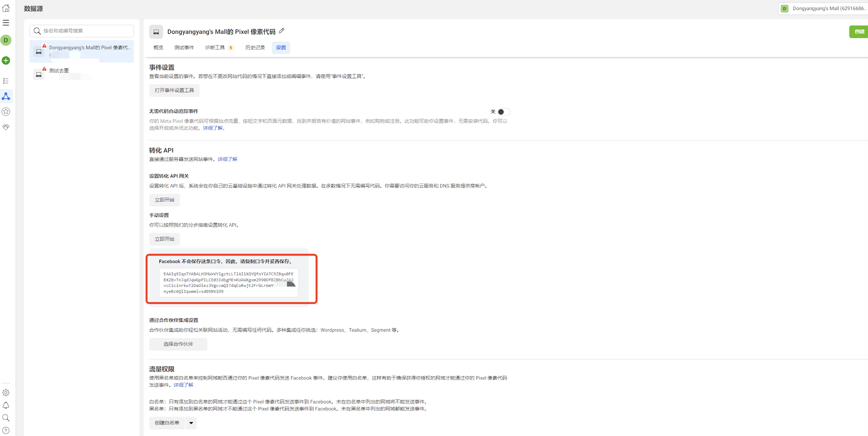Viewport: 868px width, 436px height.
Task: Click the pencil icon to rename pixel
Action: (x=282, y=31)
